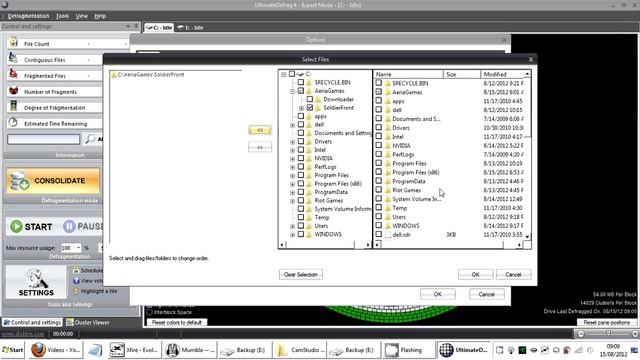
Task: Open Firefox Videos window from taskbar
Action: (56, 350)
